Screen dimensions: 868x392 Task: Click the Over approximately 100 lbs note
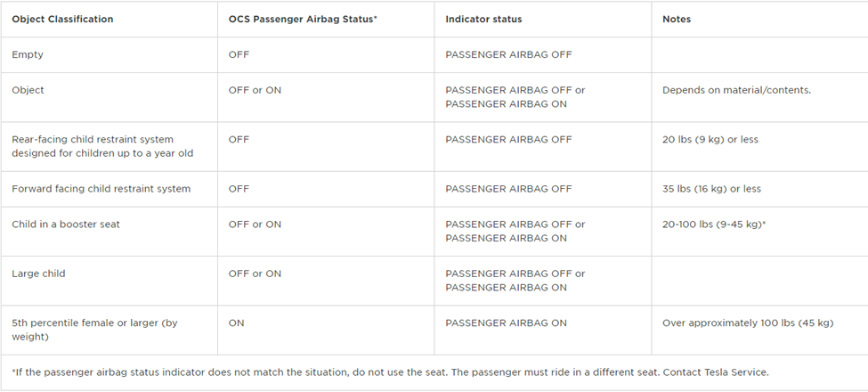(x=748, y=323)
